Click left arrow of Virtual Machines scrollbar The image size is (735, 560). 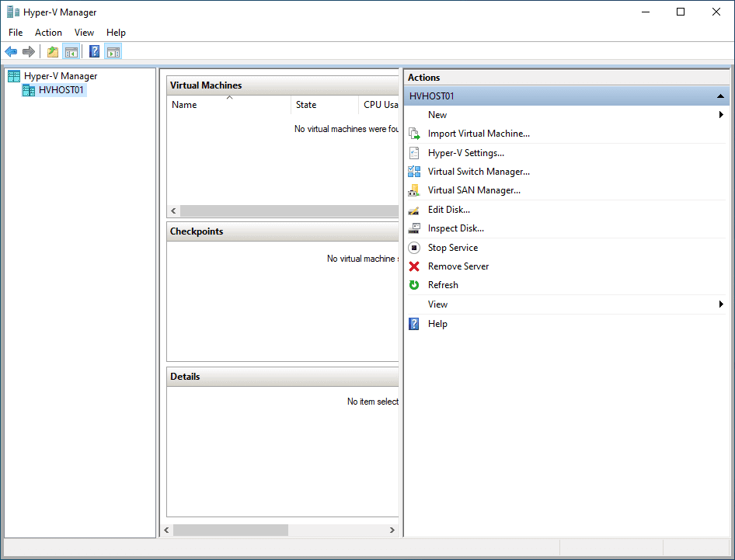pos(173,211)
